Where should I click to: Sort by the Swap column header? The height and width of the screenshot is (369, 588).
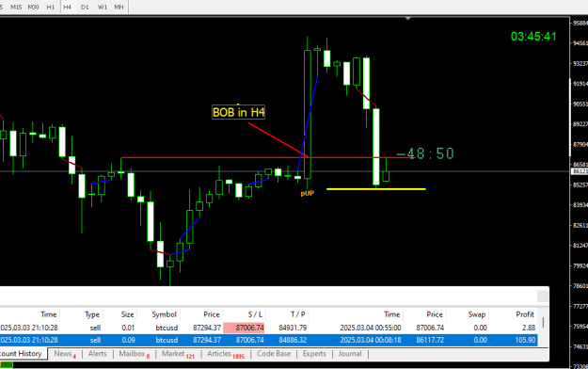click(477, 314)
